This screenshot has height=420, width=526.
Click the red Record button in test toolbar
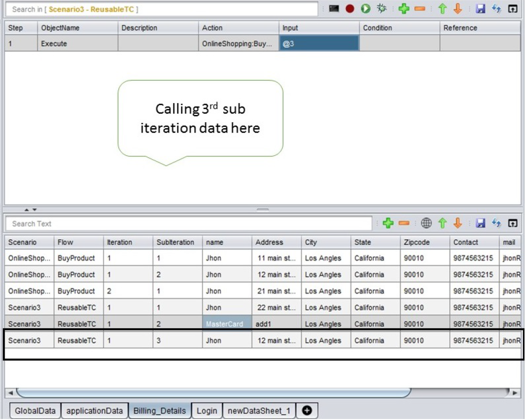[x=350, y=9]
